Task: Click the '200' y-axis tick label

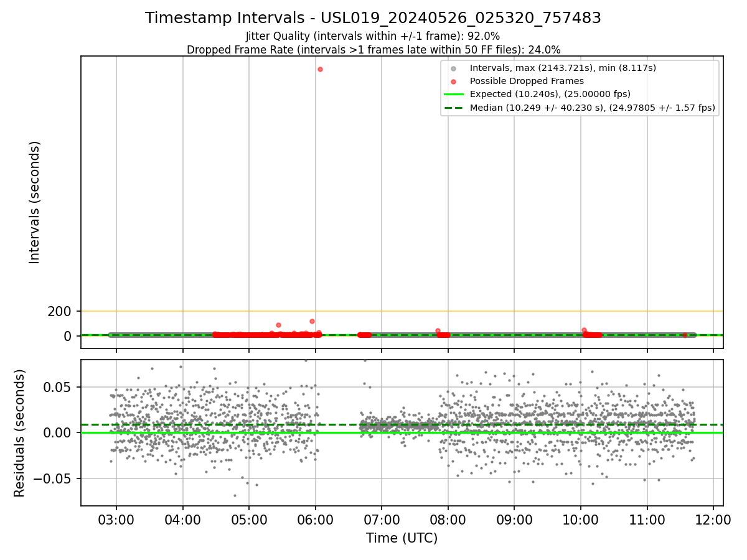Action: (60, 311)
